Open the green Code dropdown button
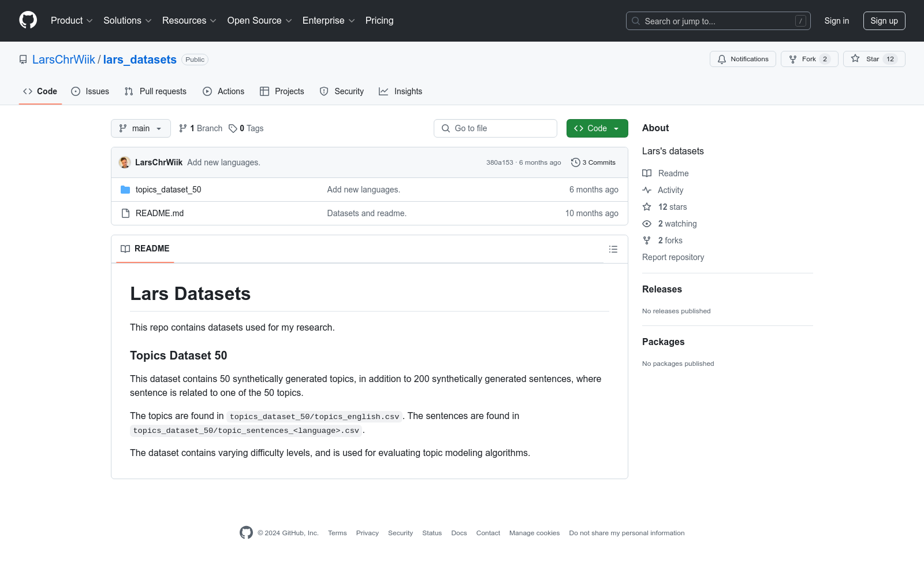The image size is (924, 578). pos(597,128)
